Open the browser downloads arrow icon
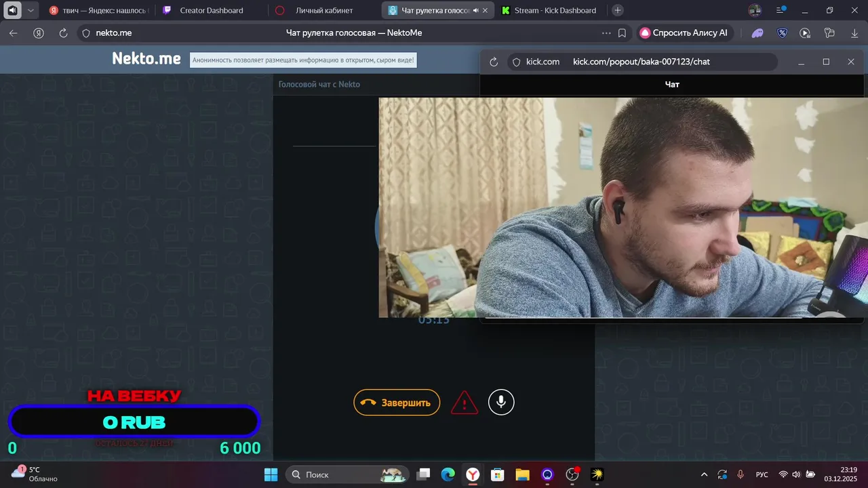 (x=854, y=33)
